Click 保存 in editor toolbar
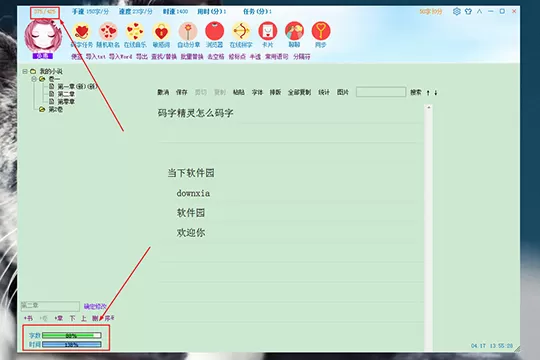The width and height of the screenshot is (540, 360). (181, 92)
